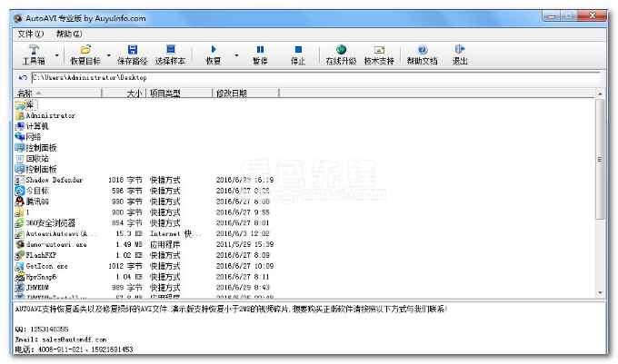
Task: Select the AutoaviAutoavi internet shortcut row
Action: pyautogui.click(x=145, y=234)
